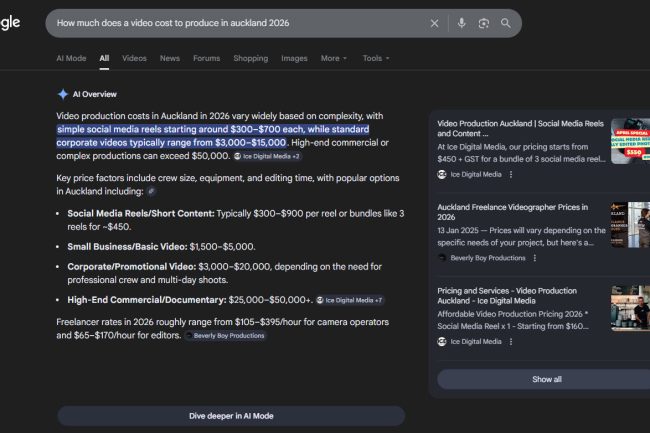This screenshot has width=650, height=433.
Task: Open the link icon after 'in Auckland including:'
Action: (151, 191)
